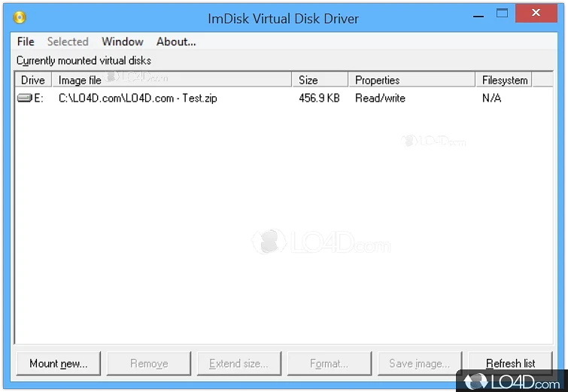Image resolution: width=568 pixels, height=392 pixels.
Task: Click the 456.9 KB size value
Action: pos(319,98)
